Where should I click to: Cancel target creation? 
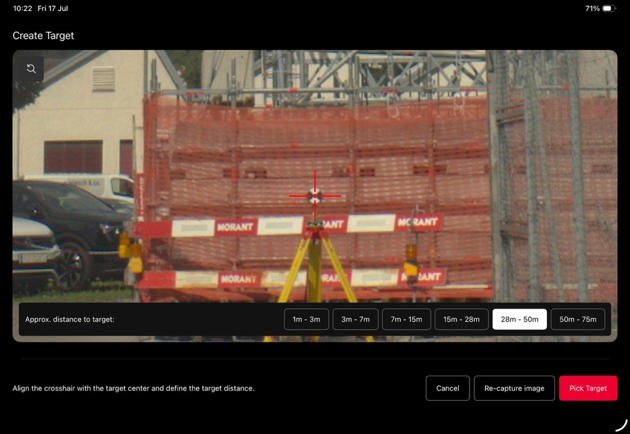tap(448, 388)
